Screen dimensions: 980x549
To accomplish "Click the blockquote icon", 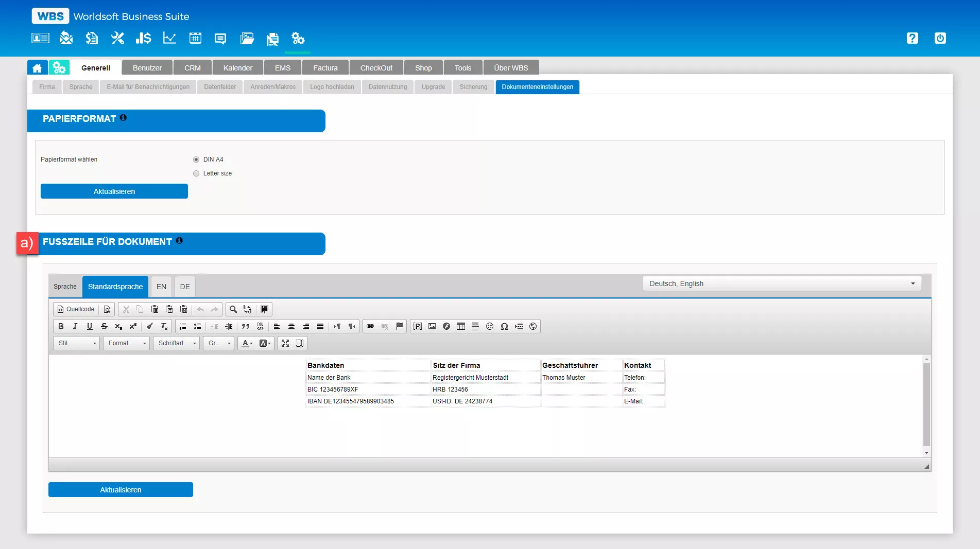I will coord(246,326).
